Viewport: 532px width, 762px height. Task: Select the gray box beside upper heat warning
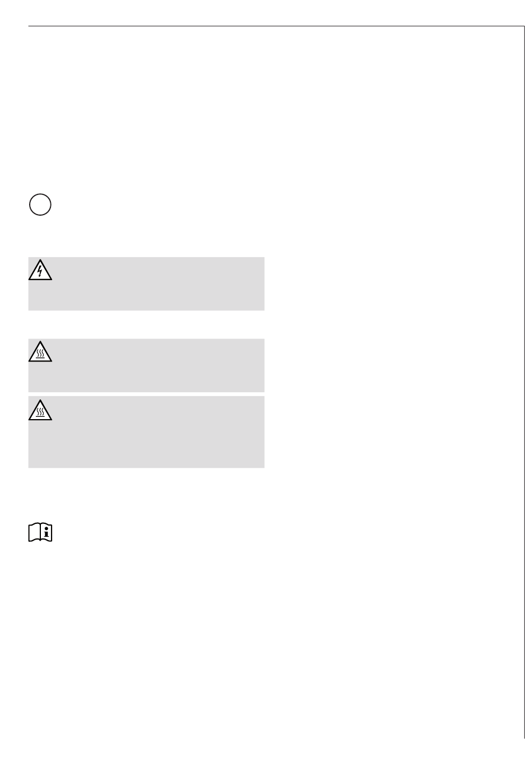point(146,365)
